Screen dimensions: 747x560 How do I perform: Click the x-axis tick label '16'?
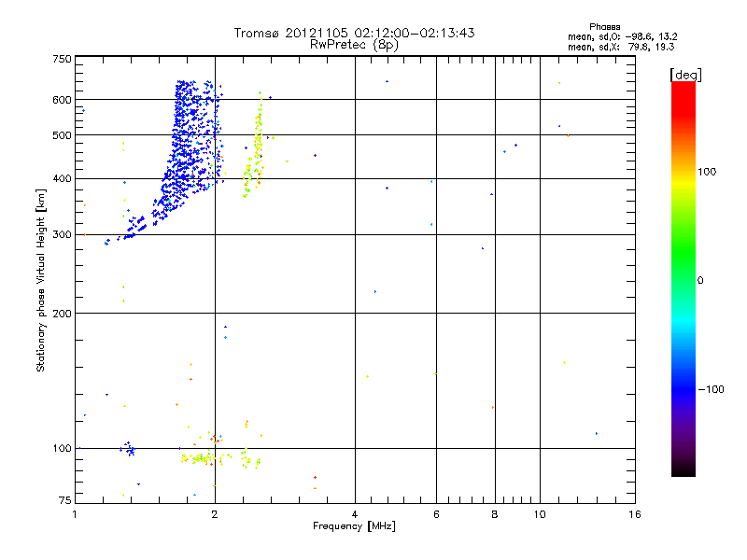(635, 514)
